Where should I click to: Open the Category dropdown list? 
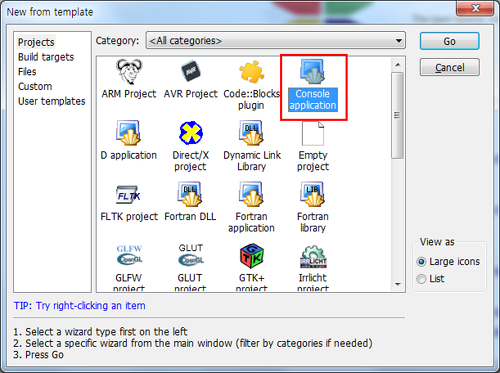point(275,41)
